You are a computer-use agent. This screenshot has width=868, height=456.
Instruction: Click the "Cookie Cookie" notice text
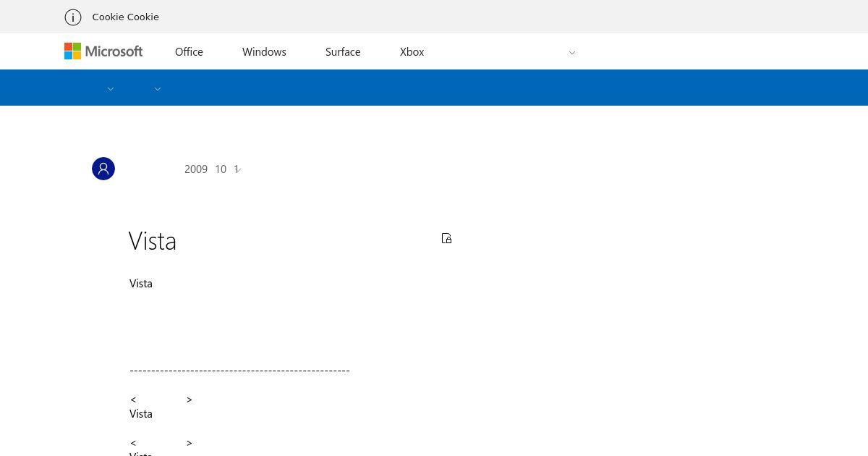click(125, 17)
